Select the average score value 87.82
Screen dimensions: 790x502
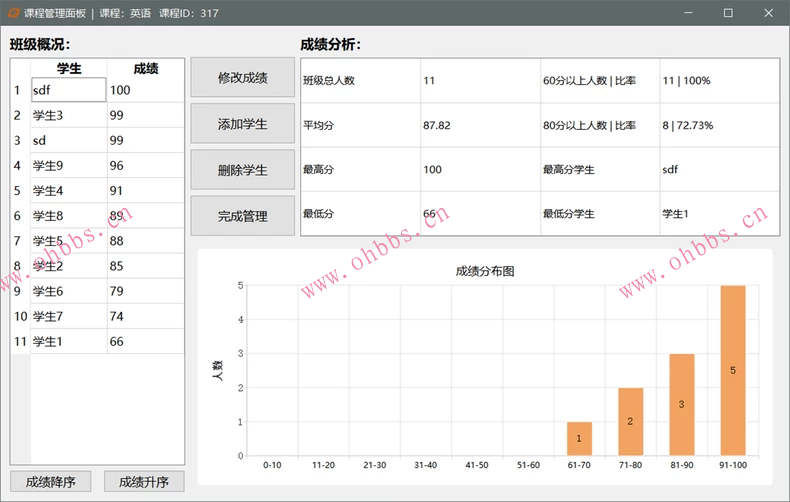click(x=437, y=126)
